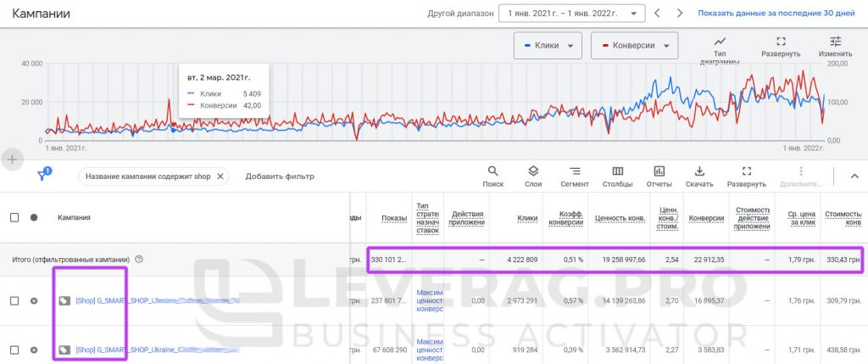The image size is (868, 364).
Task: Go to previous date range
Action: click(x=657, y=14)
